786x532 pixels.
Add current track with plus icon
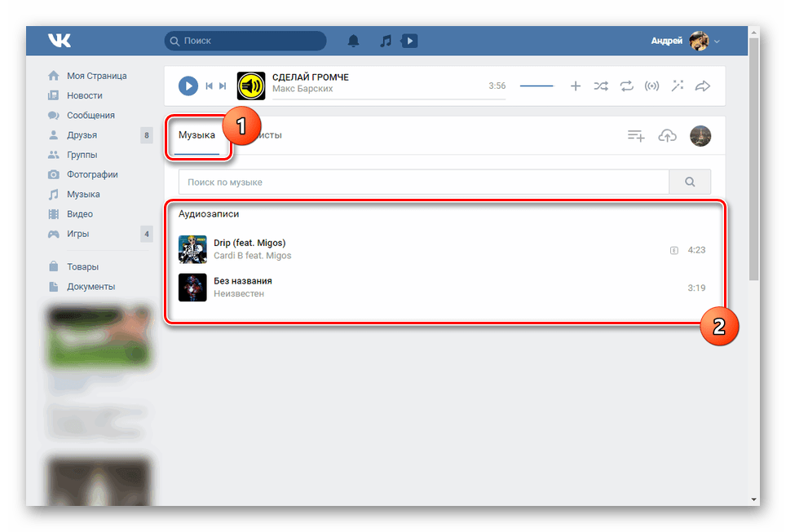pos(576,86)
